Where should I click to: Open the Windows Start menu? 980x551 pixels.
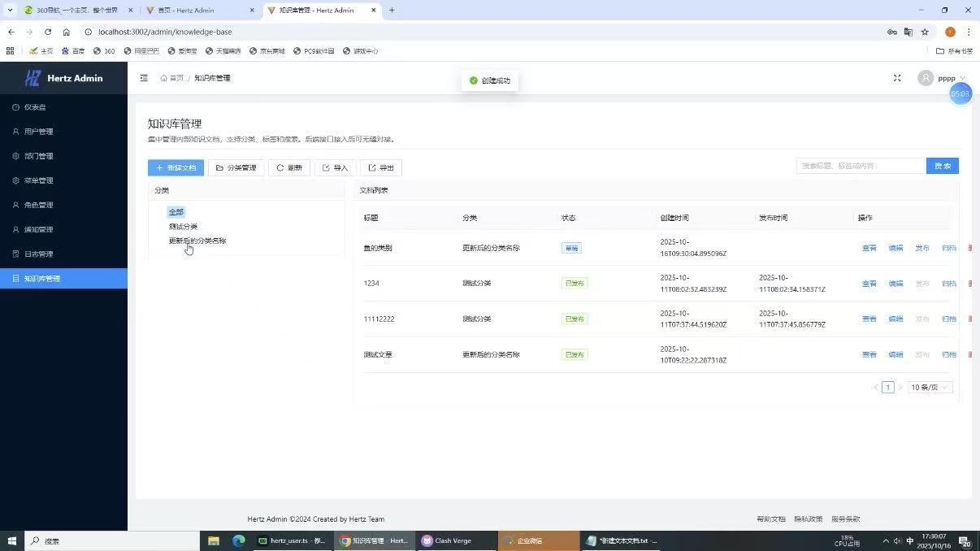click(x=12, y=540)
